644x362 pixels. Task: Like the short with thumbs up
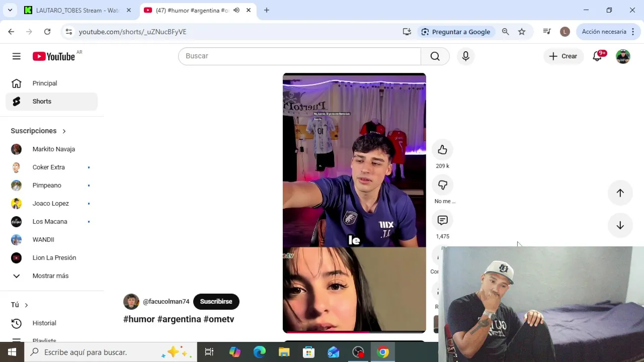pos(442,150)
